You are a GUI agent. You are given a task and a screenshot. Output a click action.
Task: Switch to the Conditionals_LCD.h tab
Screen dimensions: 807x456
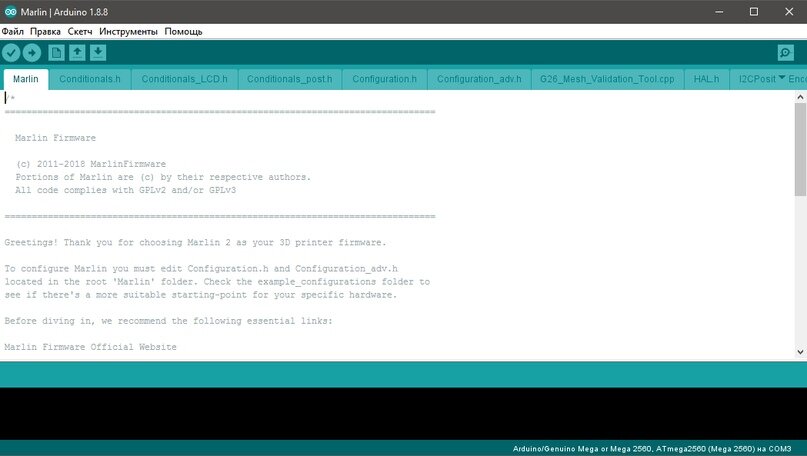coord(184,79)
